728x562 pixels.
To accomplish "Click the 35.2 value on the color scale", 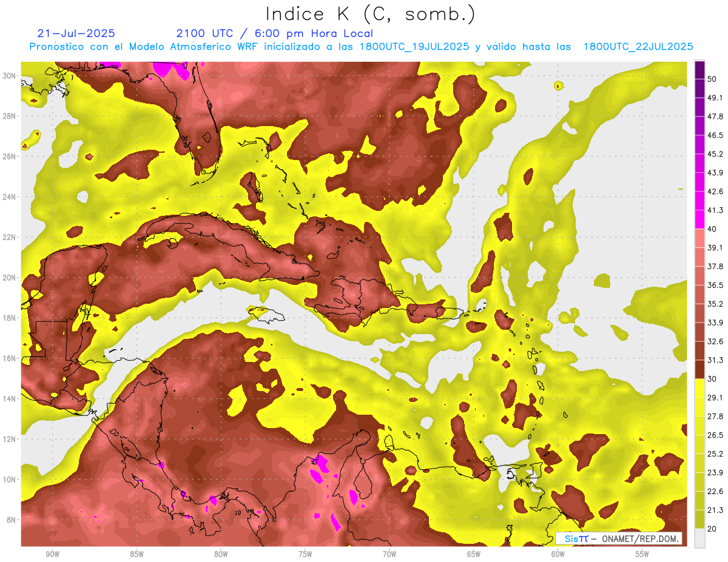I will [715, 304].
